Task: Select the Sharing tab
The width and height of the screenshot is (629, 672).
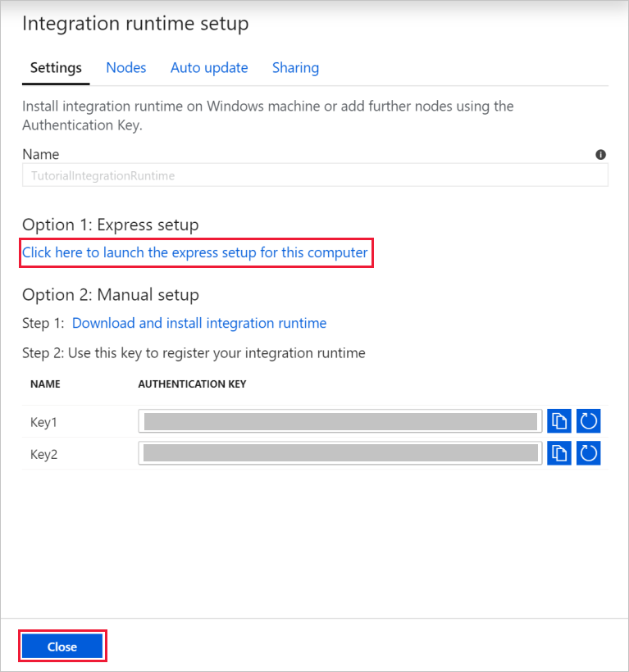Action: click(x=295, y=68)
